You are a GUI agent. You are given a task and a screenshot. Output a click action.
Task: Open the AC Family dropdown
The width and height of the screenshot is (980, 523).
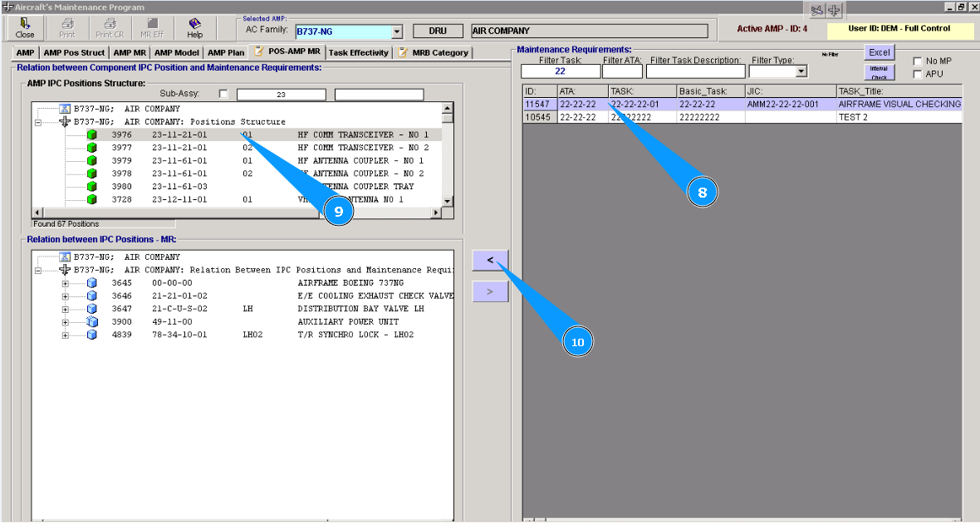tap(396, 32)
